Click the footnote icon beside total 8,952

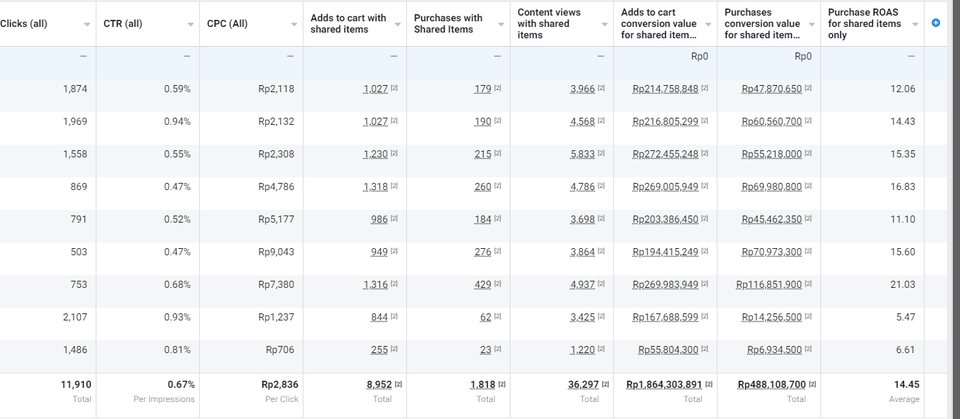[398, 384]
